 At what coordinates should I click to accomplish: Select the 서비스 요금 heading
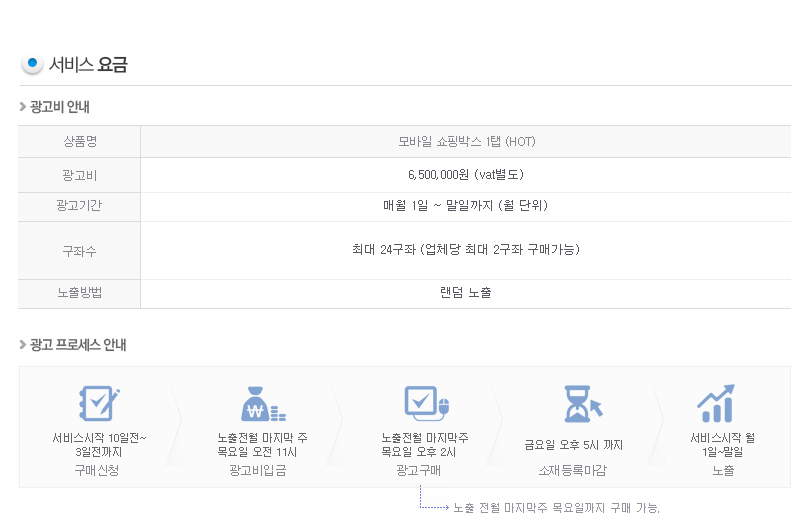click(x=88, y=65)
